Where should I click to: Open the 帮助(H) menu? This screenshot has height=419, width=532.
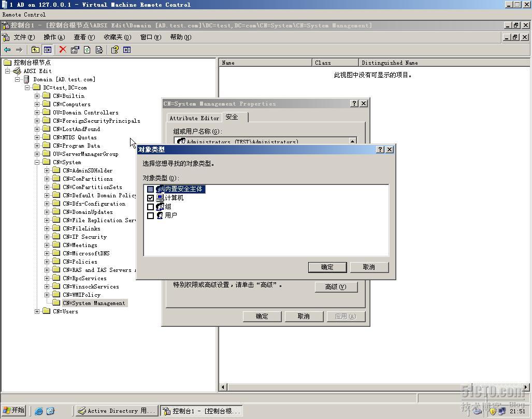[180, 37]
